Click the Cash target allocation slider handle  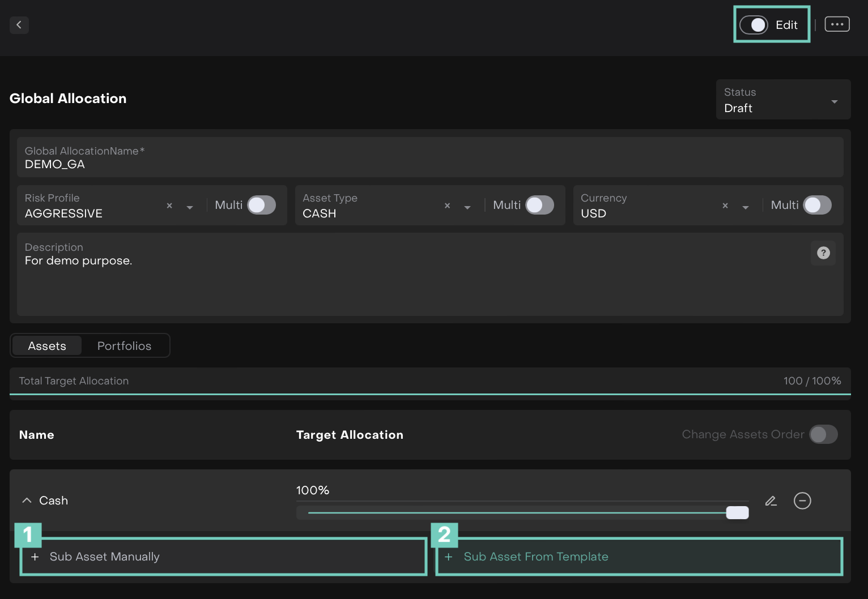[737, 513]
